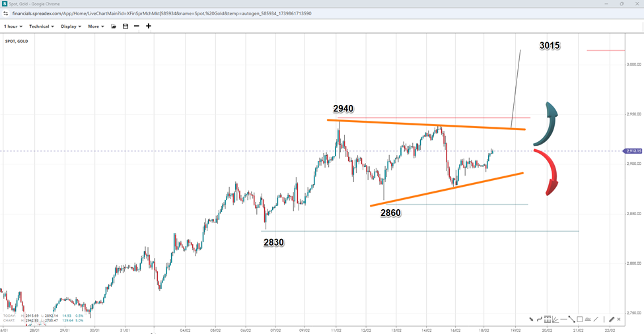Zoom out using the minus icon

point(137,26)
